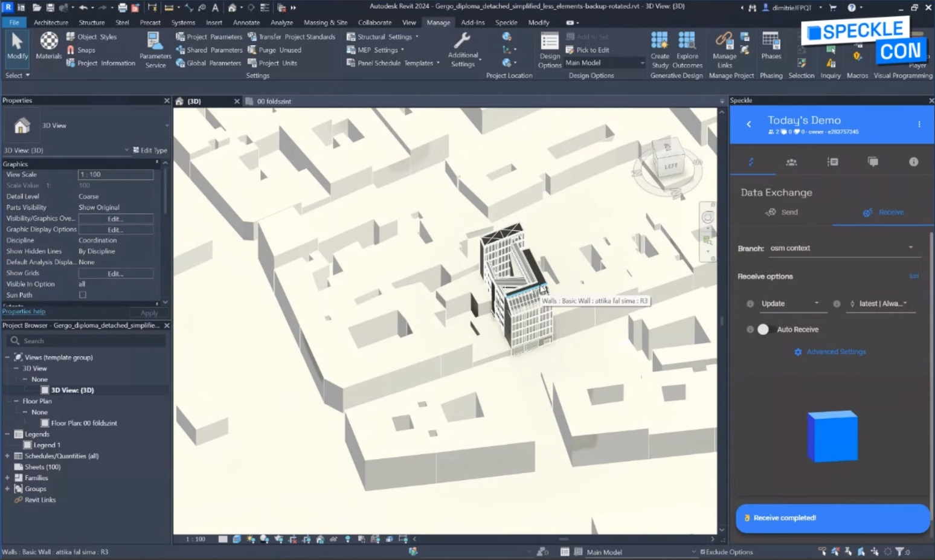Open Speckle stream more options menu
Image resolution: width=935 pixels, height=560 pixels.
[x=919, y=124]
